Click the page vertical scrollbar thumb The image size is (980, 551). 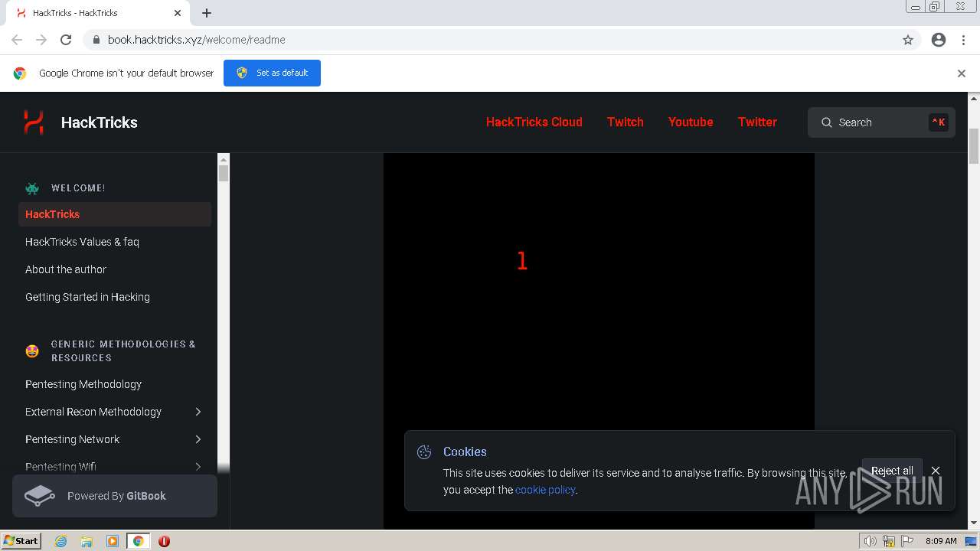(974, 146)
